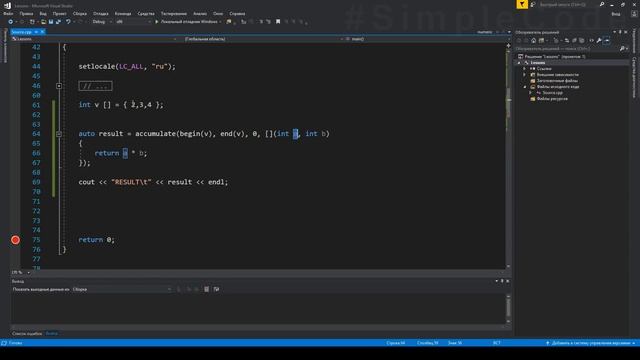This screenshot has width=640, height=360.
Task: Click the open file toolbar icon
Action: (x=43, y=22)
